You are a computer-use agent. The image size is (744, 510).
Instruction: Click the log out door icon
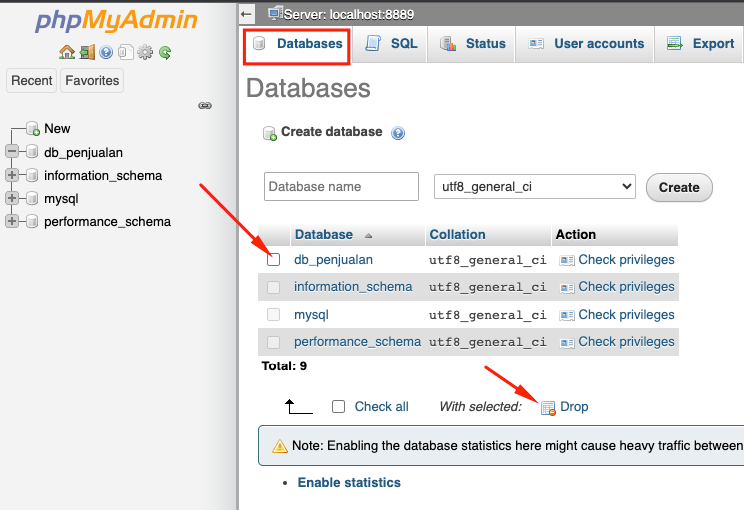coord(87,52)
